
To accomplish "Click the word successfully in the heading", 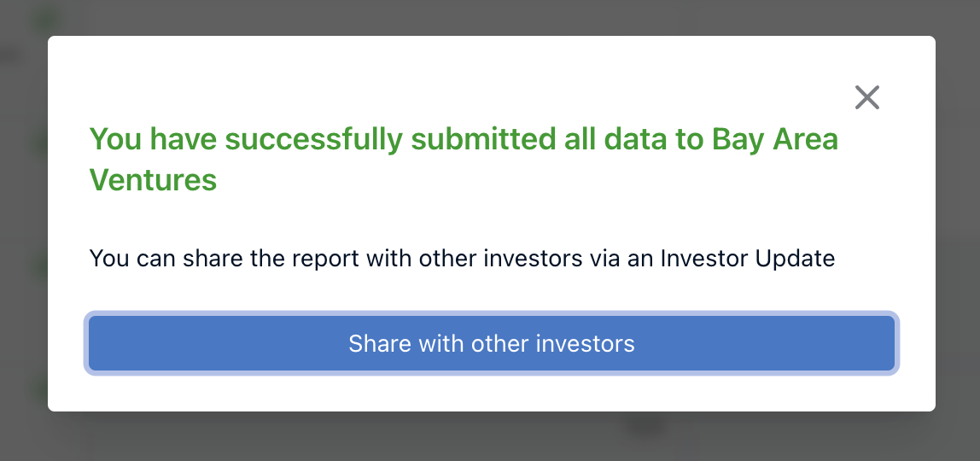I will coord(314,139).
